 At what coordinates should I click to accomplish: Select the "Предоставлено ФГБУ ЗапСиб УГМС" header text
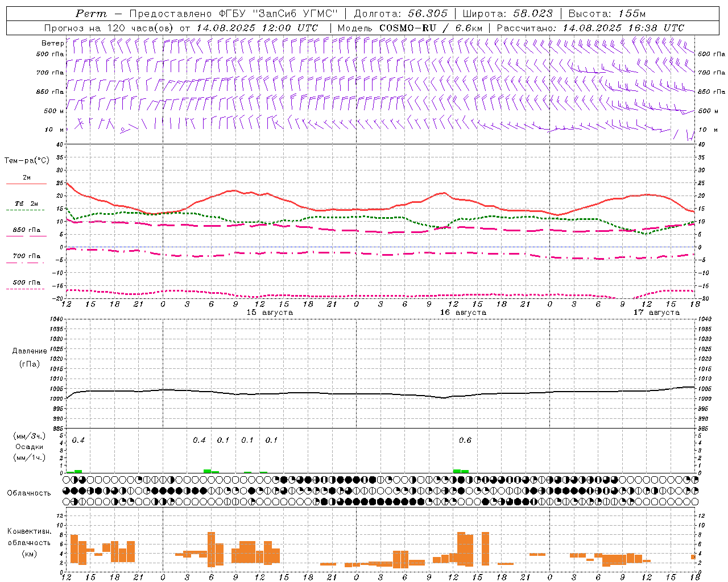(233, 14)
